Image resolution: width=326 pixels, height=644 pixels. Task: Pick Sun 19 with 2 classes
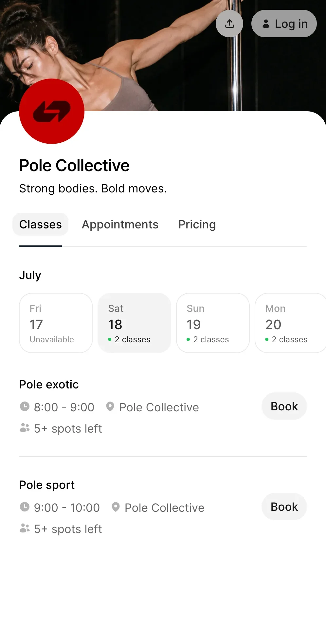213,323
